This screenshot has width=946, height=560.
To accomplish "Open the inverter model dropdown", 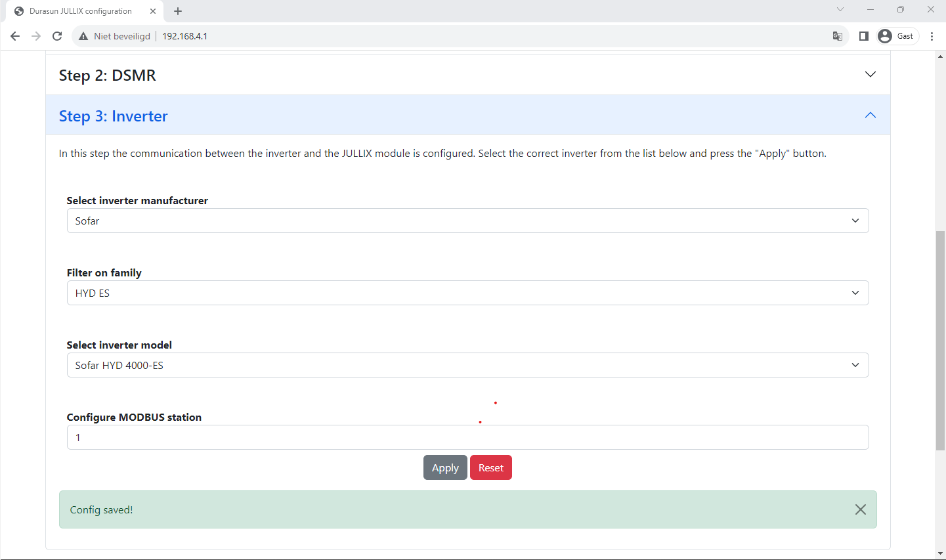I will (467, 365).
